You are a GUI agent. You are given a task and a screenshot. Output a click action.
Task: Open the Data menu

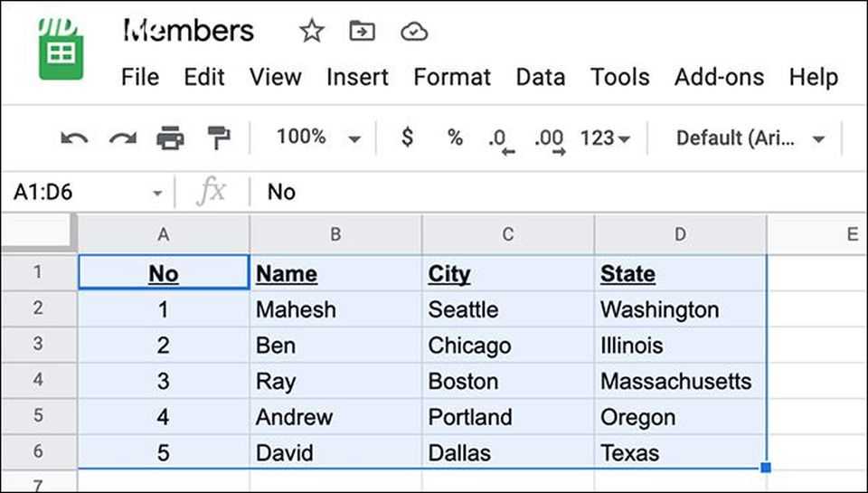coord(541,78)
